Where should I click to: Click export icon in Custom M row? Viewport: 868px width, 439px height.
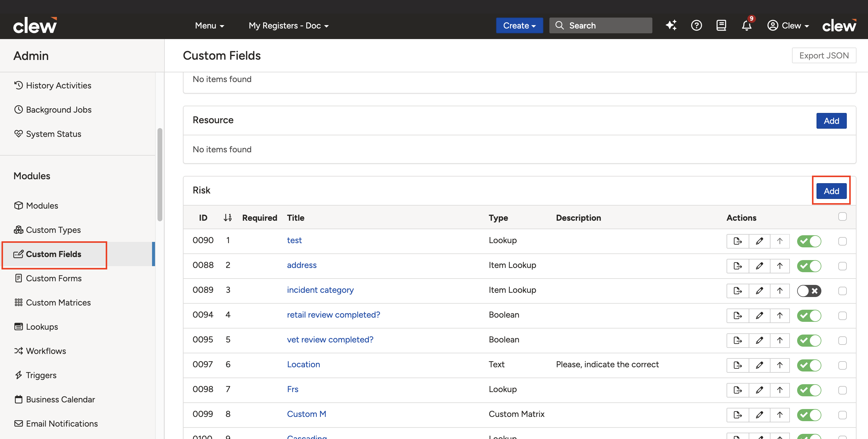(737, 415)
